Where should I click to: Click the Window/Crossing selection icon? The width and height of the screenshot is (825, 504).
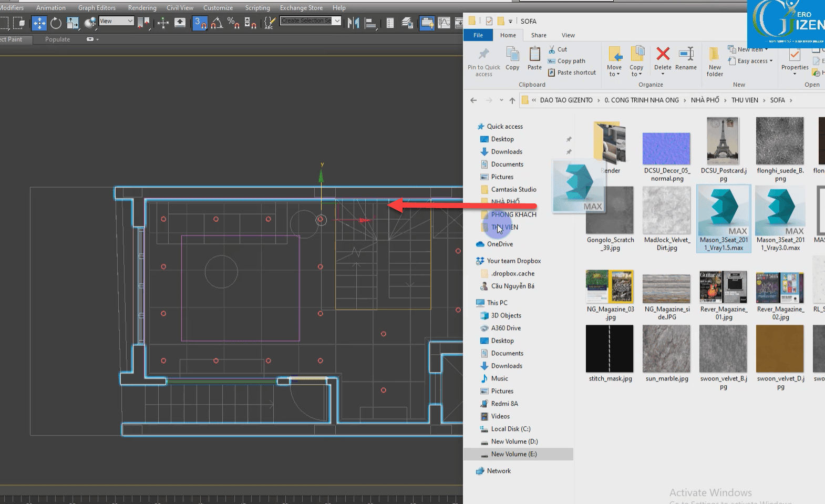point(19,23)
